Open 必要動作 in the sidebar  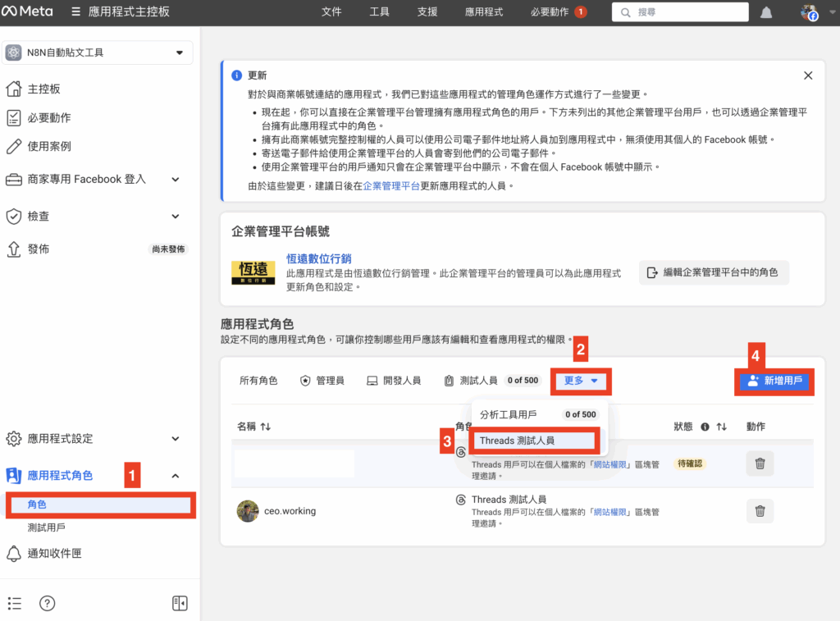point(49,118)
